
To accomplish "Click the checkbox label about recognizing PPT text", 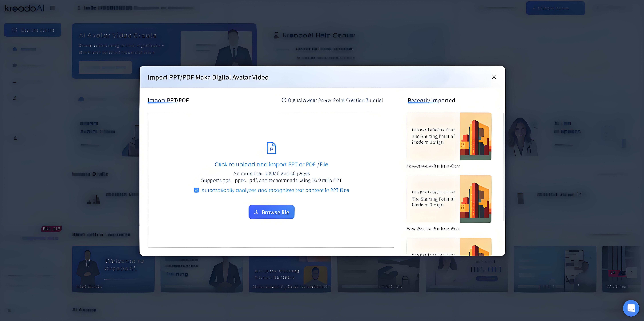I will [x=275, y=190].
